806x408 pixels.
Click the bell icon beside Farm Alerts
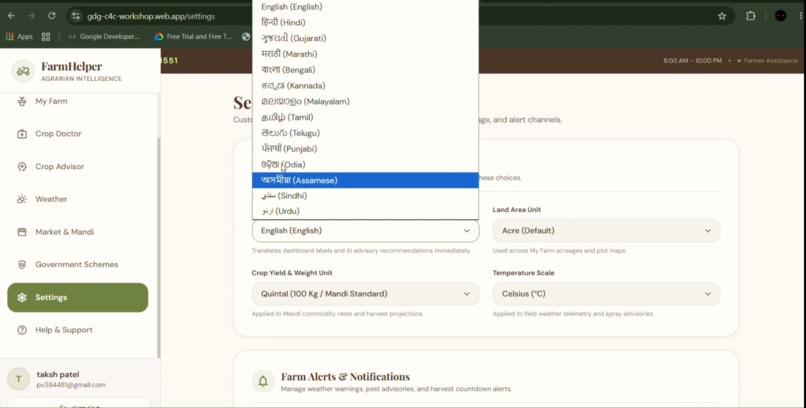click(263, 381)
